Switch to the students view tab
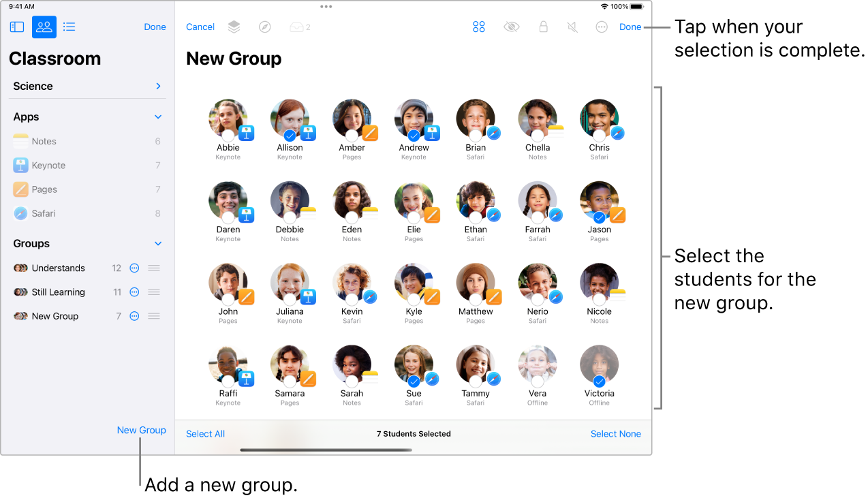Screen dimensions: 868x500 point(44,27)
